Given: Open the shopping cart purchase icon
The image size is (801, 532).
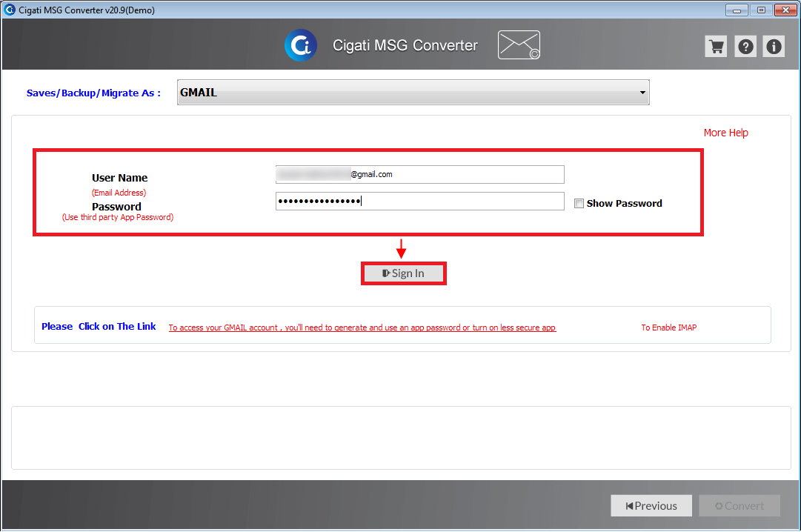Looking at the screenshot, I should tap(716, 47).
